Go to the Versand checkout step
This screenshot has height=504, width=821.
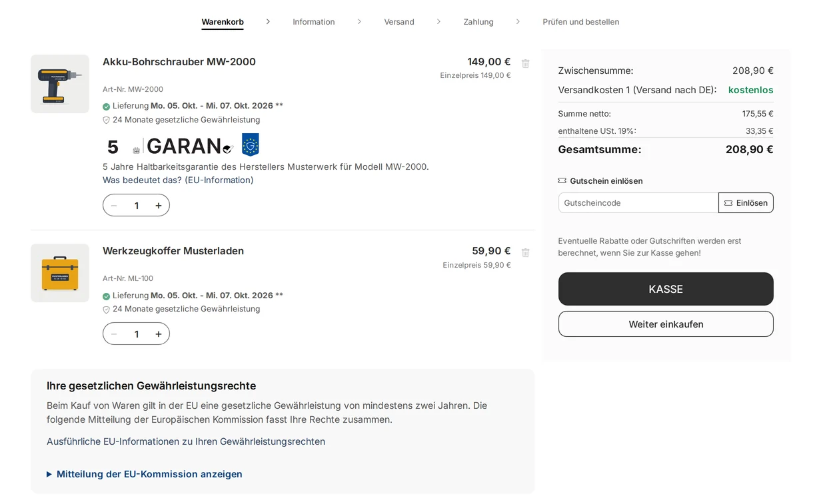click(399, 22)
